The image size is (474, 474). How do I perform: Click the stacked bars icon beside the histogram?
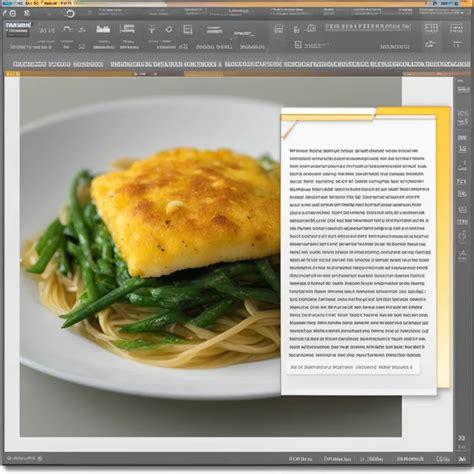pyautogui.click(x=127, y=29)
